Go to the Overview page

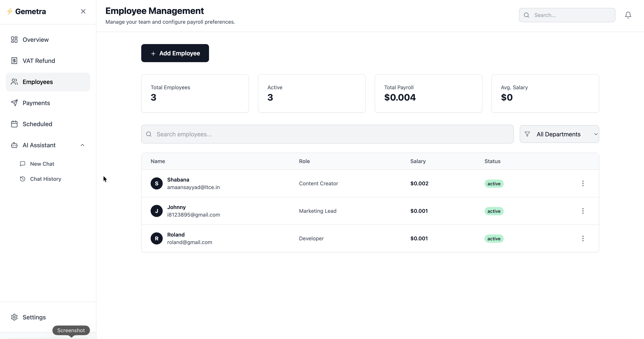pos(36,40)
